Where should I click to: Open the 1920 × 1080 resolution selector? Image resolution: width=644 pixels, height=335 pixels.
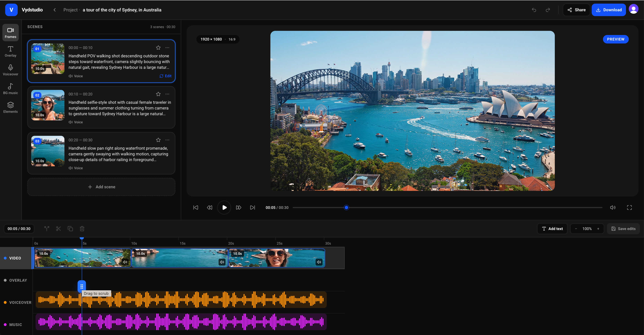pyautogui.click(x=218, y=39)
